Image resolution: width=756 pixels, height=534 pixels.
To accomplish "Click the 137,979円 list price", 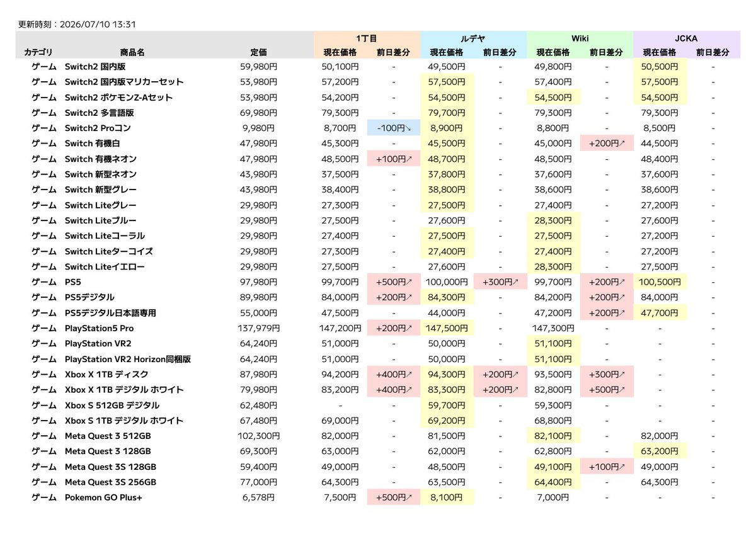I will pos(258,328).
